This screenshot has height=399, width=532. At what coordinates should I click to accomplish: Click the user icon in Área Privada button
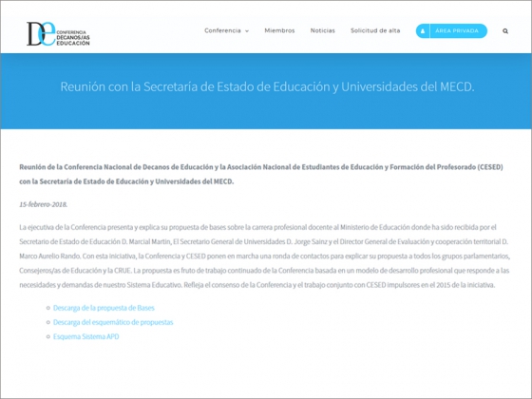point(423,30)
